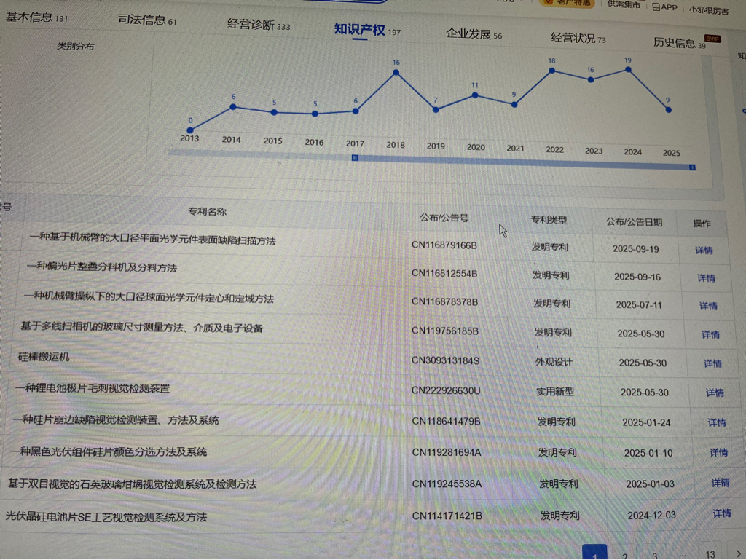The width and height of the screenshot is (746, 560).
Task: Click the 2018 data point labeled 16
Action: [396, 73]
